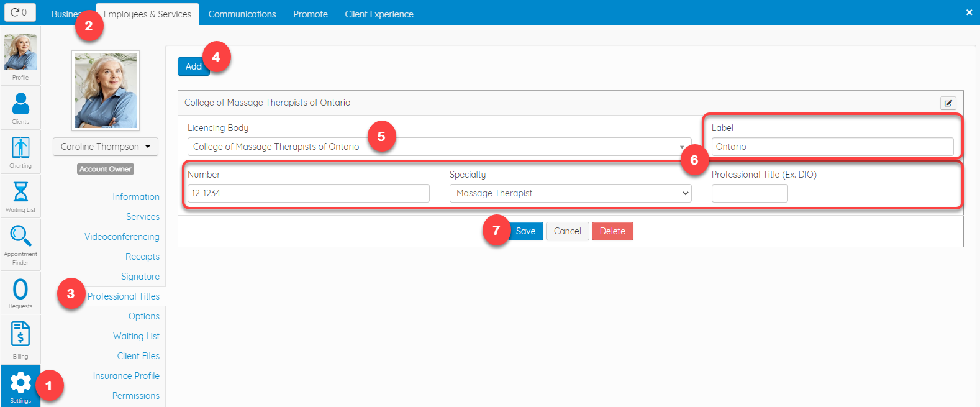Click Caroline Thompson's profile photo

(106, 91)
